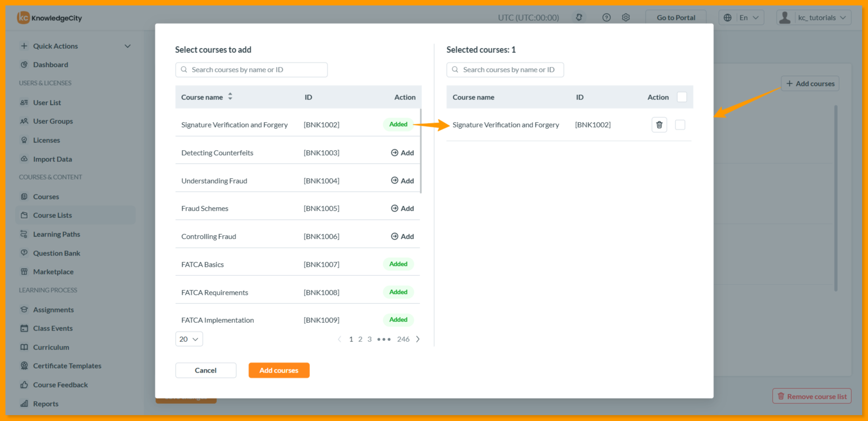This screenshot has height=421, width=868.
Task: Click the Course Feedback thumbs-up icon
Action: point(24,385)
